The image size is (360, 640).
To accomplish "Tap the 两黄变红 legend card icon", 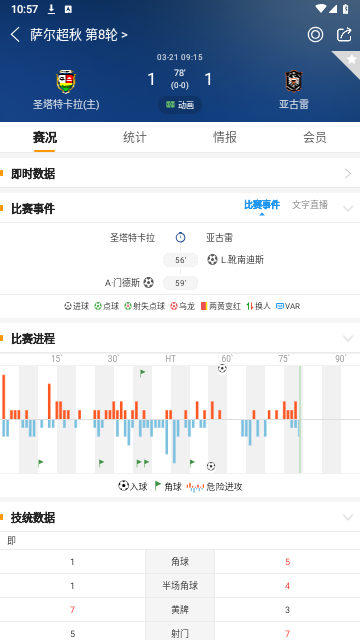I will 204,306.
